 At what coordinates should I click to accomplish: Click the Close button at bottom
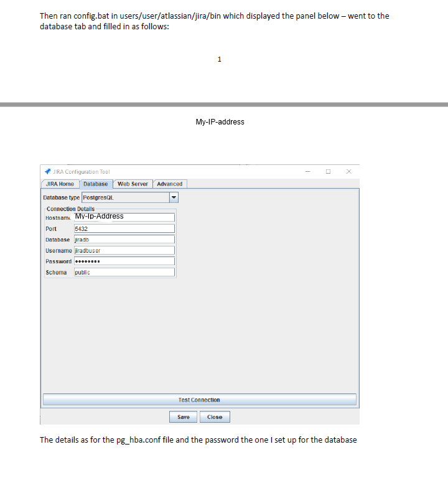tap(215, 417)
